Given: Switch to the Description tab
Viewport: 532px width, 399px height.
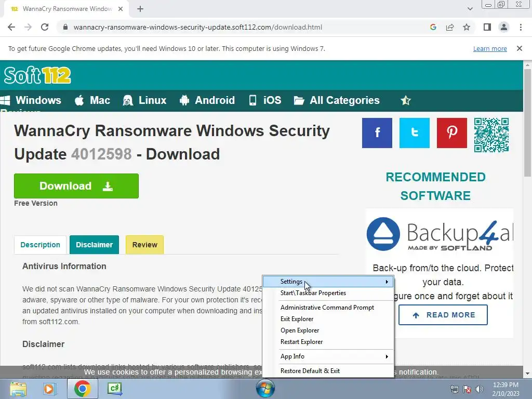Looking at the screenshot, I should click(x=40, y=245).
